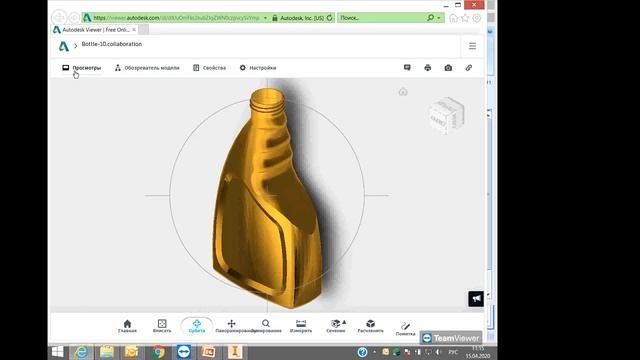Open Обозреватель модели model browser
640x360 pixels.
(147, 68)
